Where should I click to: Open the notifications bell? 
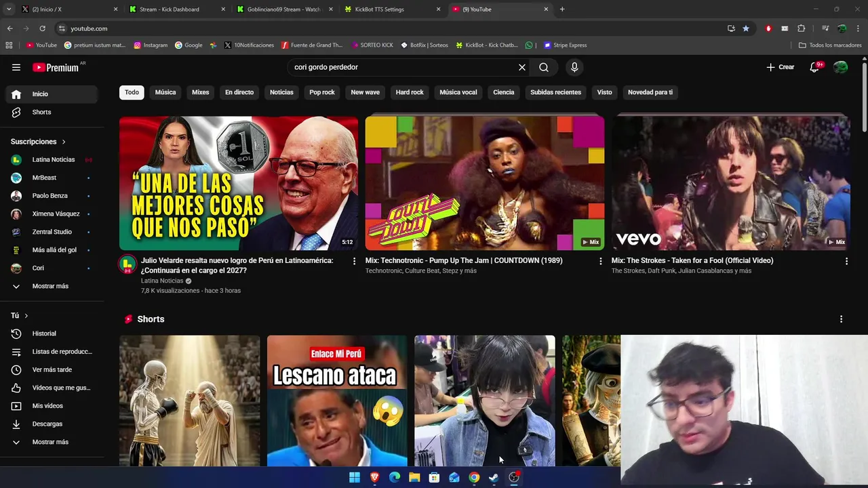click(815, 67)
